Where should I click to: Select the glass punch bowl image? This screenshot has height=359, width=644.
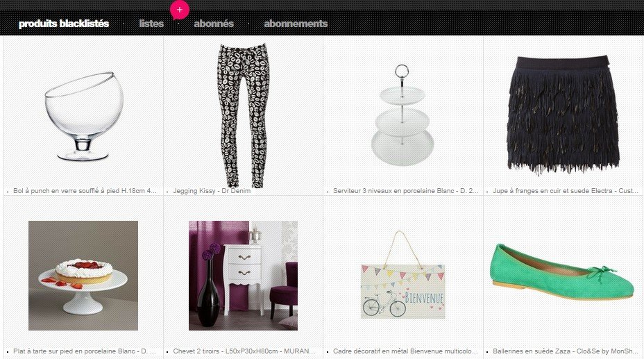coord(84,116)
